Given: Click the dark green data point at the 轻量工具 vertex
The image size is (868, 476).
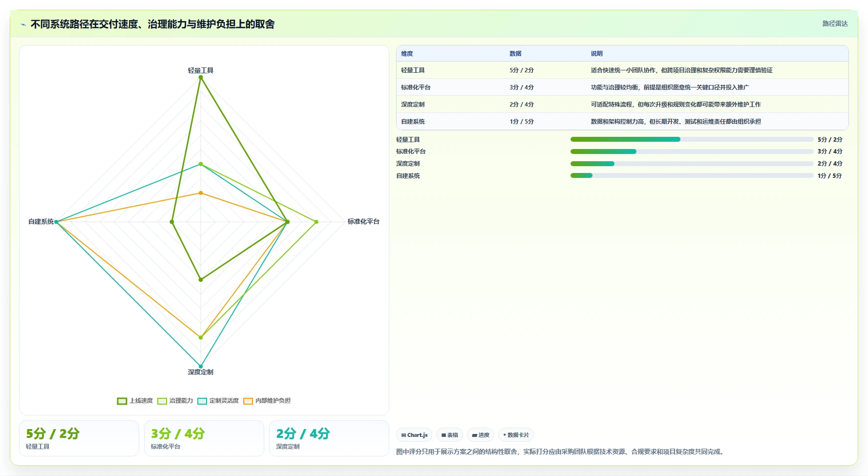Looking at the screenshot, I should point(200,77).
